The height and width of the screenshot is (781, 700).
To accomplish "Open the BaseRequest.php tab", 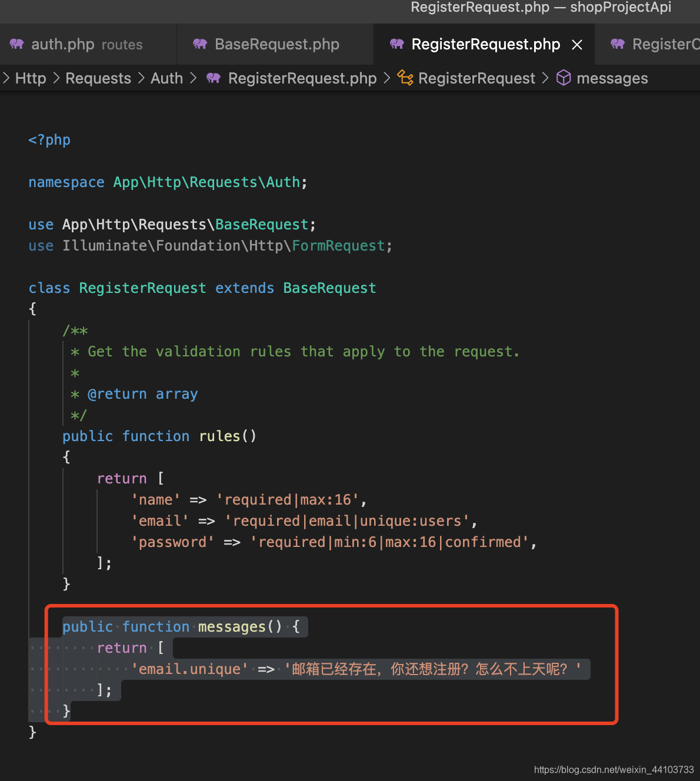I will 275,45.
